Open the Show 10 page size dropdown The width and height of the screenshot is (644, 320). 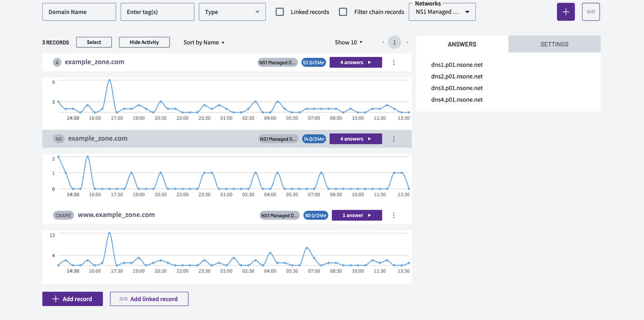349,43
